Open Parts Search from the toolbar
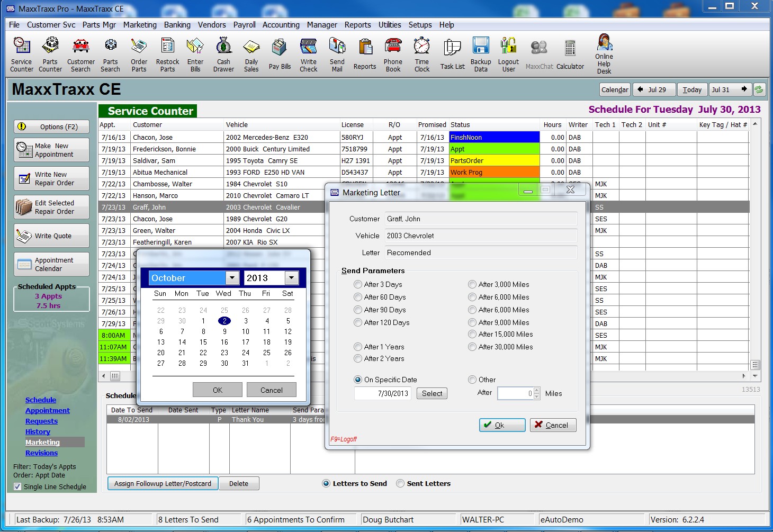The height and width of the screenshot is (532, 773). pyautogui.click(x=110, y=54)
